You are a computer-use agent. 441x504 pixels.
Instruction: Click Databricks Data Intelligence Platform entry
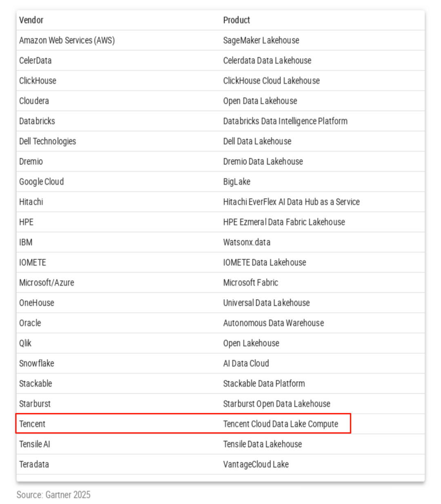(285, 121)
